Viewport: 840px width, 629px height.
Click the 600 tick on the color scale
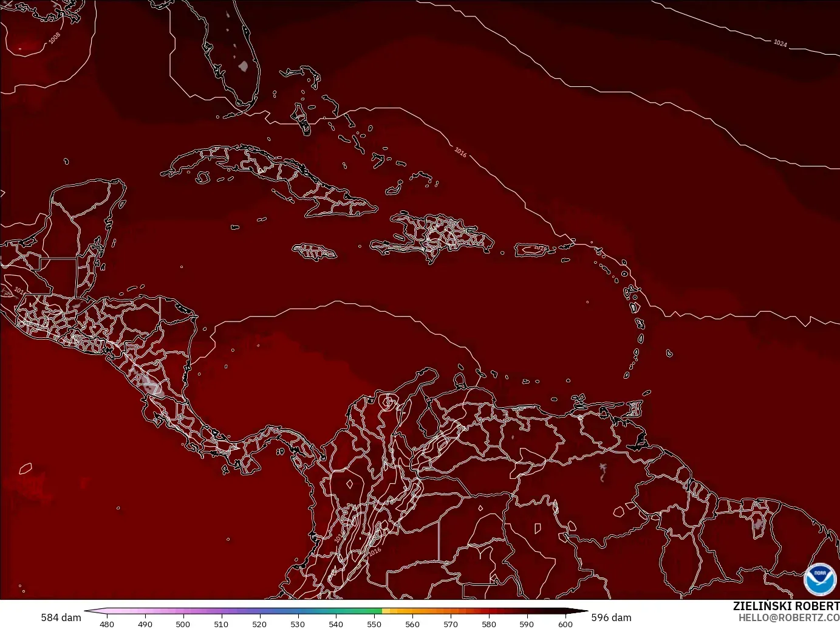point(565,624)
